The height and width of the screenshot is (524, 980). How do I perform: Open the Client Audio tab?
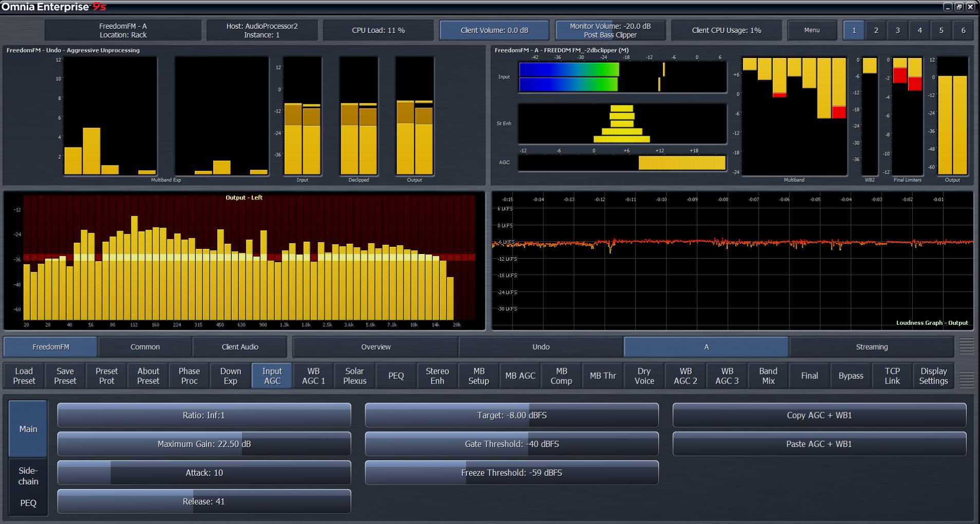click(240, 347)
